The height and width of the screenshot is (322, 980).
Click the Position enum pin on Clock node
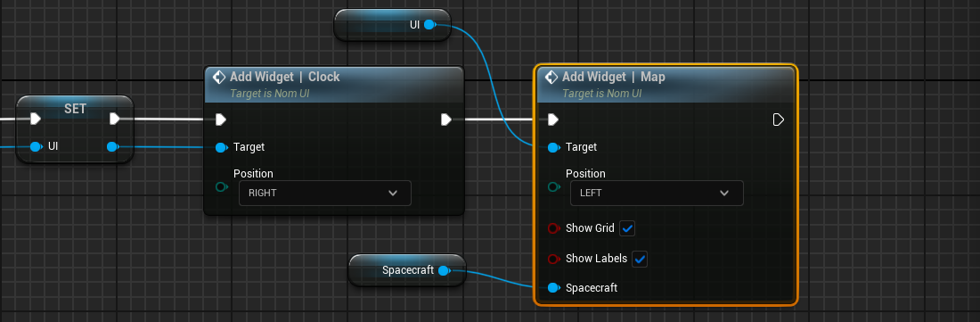221,187
